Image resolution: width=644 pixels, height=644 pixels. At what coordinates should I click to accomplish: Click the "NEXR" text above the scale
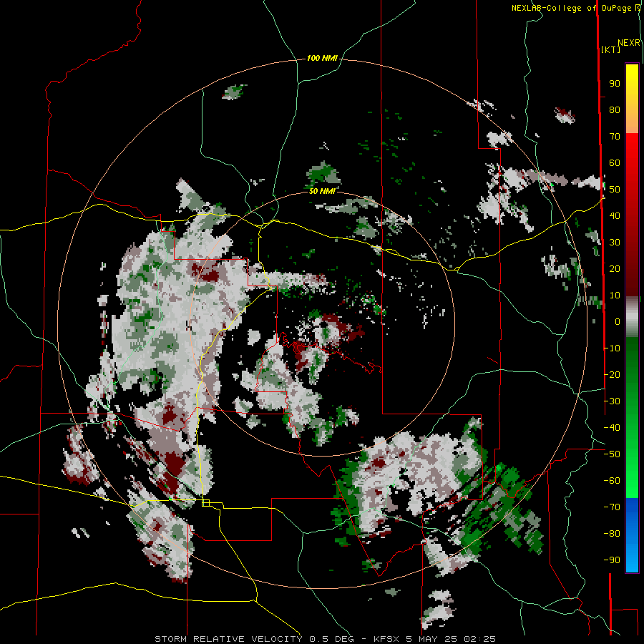coord(629,43)
